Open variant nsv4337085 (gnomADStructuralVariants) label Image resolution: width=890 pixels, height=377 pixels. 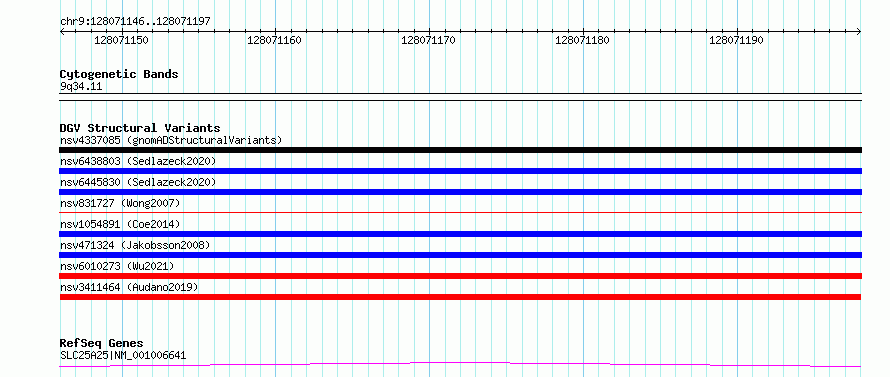[171, 140]
